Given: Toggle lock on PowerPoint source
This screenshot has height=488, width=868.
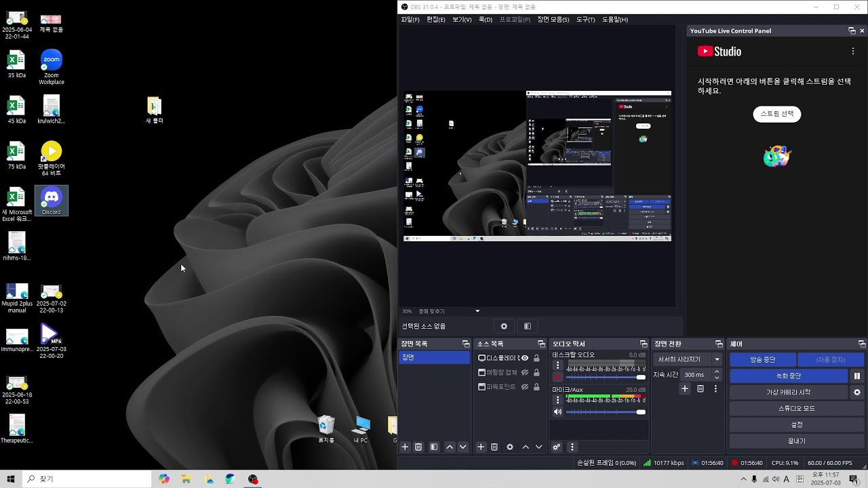Looking at the screenshot, I should click(536, 388).
